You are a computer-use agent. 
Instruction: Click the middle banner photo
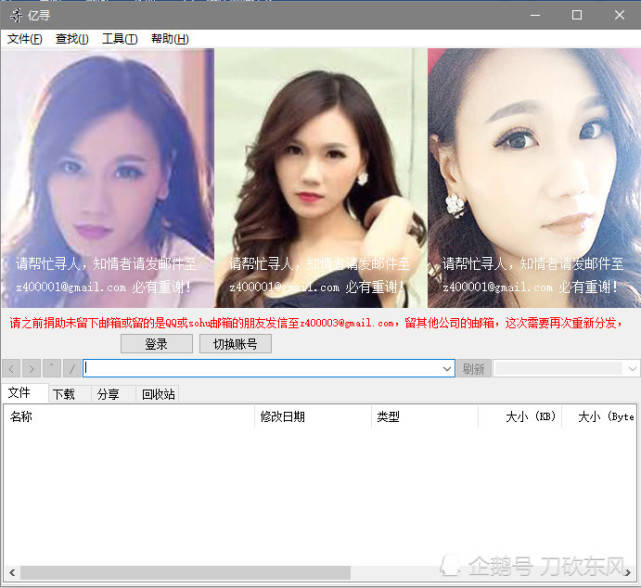click(321, 178)
